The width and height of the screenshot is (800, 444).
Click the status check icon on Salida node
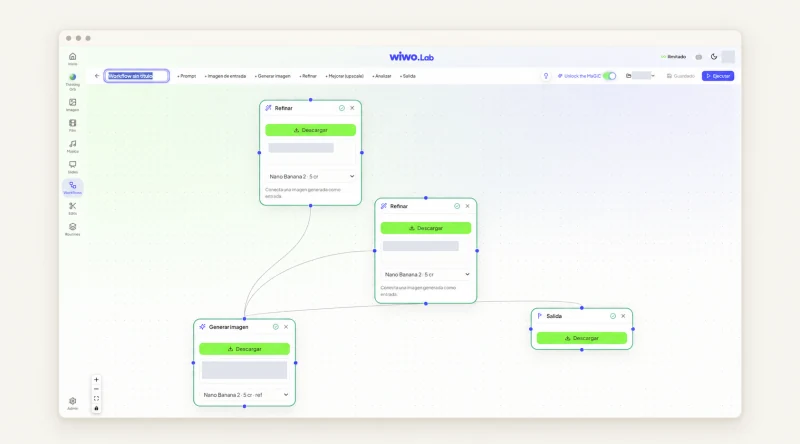[613, 316]
